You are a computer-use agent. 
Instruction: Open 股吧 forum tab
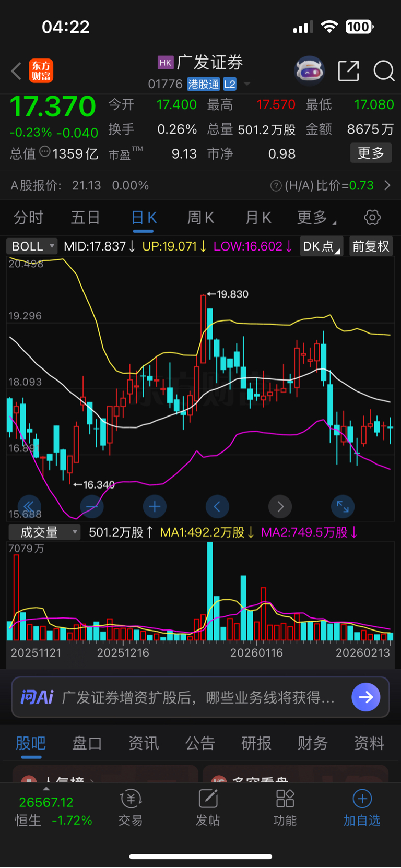click(x=31, y=743)
